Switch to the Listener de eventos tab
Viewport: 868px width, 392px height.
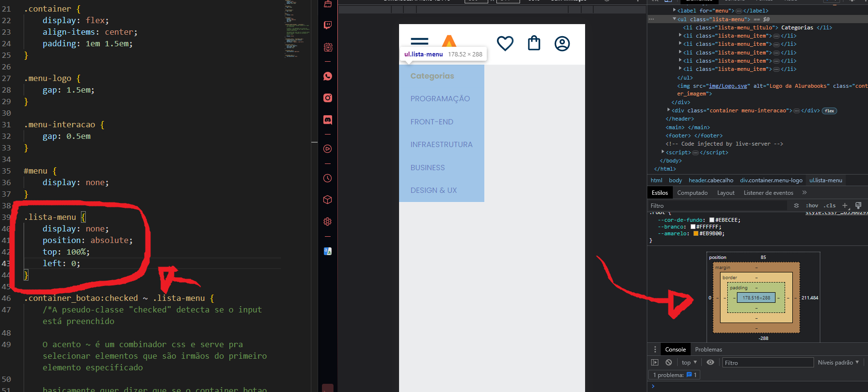pyautogui.click(x=768, y=193)
